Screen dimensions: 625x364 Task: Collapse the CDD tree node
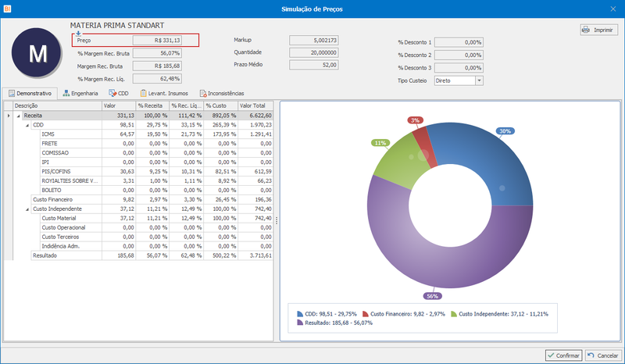tap(27, 125)
